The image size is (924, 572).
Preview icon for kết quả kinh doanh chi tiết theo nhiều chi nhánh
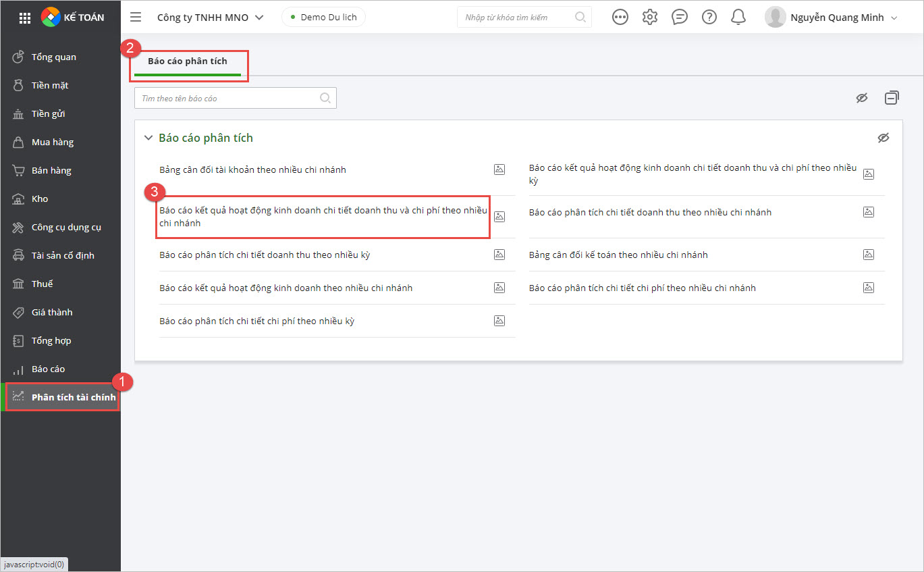point(499,216)
